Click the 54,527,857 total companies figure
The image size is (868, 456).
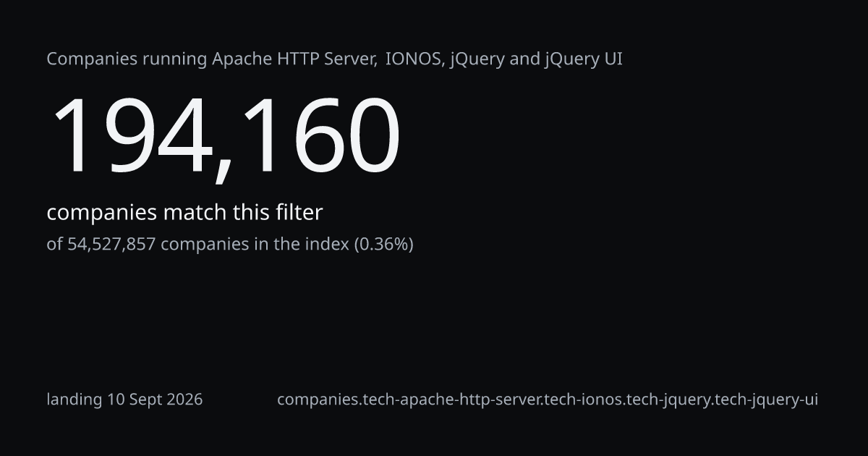111,244
